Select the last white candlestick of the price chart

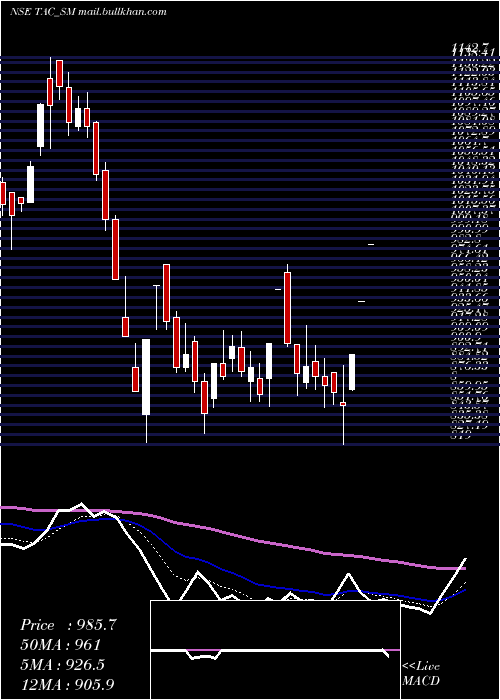tap(352, 372)
